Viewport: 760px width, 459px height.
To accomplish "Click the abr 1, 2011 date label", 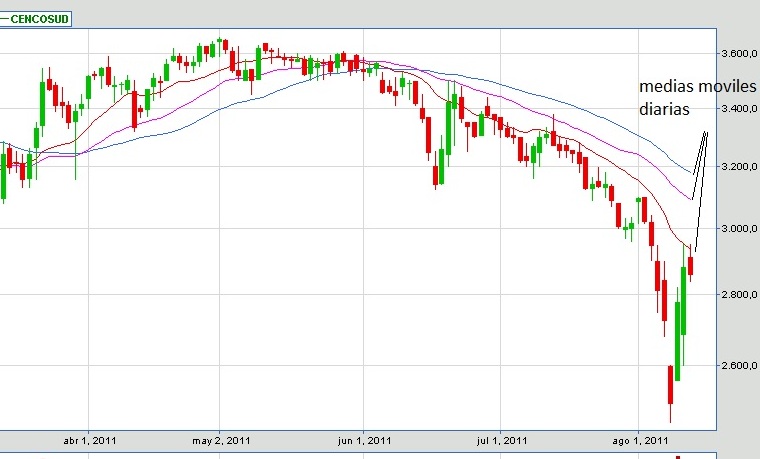I will (90, 441).
